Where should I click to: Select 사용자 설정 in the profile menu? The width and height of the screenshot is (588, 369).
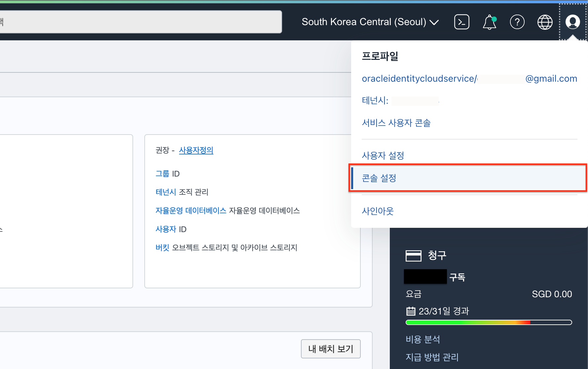[x=383, y=155]
